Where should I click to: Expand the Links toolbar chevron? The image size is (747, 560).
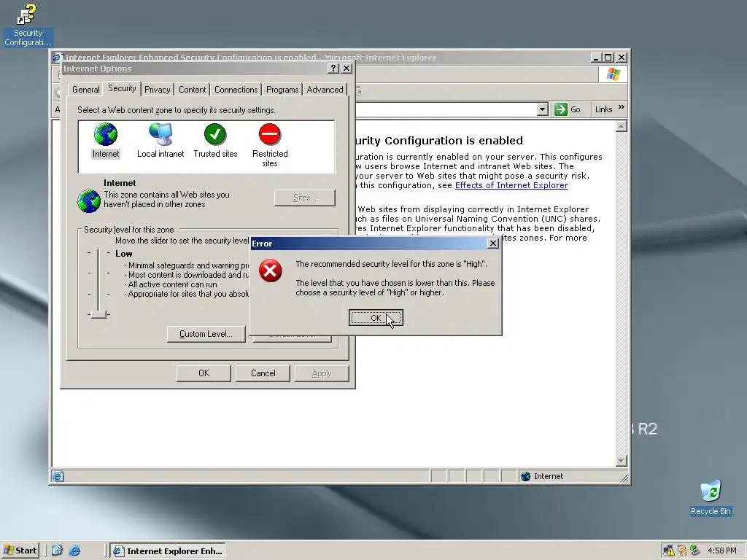[x=622, y=108]
